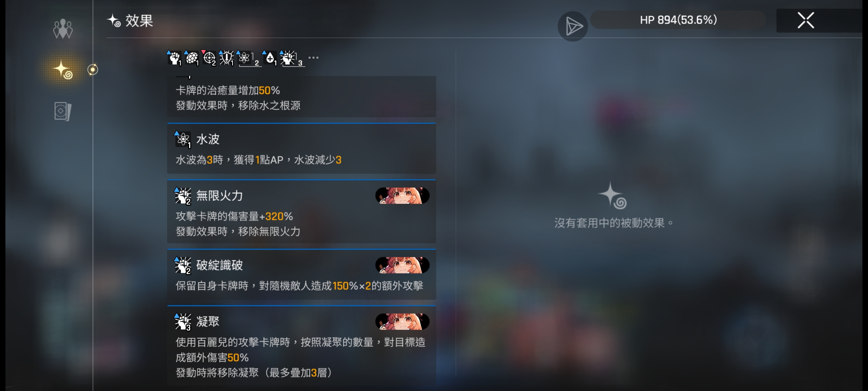
Task: Tap the character portrait on 破綻識破
Action: coord(402,265)
